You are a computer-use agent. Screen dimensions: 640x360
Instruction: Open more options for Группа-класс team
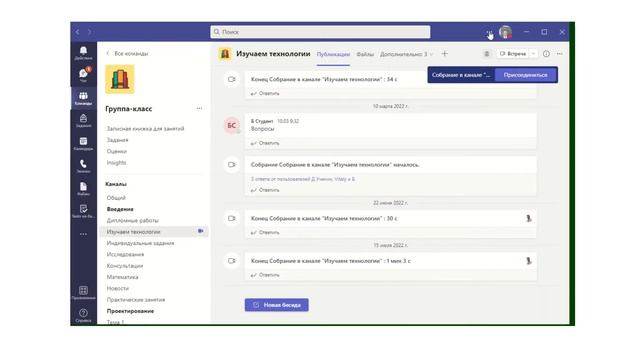click(199, 109)
